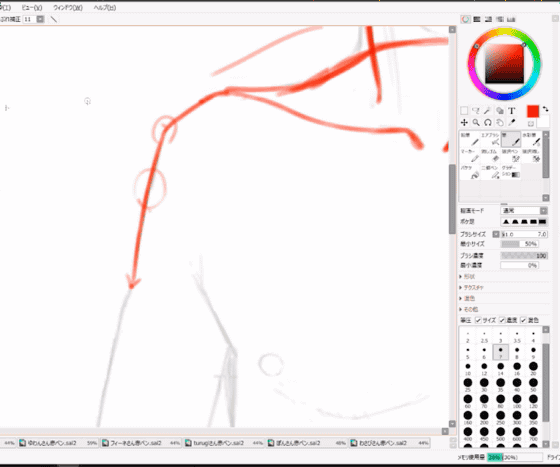The width and height of the screenshot is (560, 467).
Task: Select the Move tool
Action: point(464,123)
